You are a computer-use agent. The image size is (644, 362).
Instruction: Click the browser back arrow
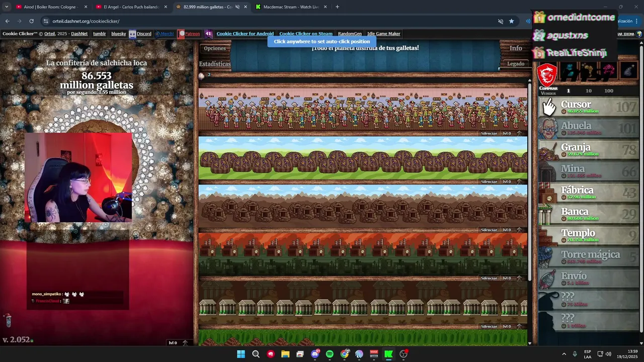7,21
